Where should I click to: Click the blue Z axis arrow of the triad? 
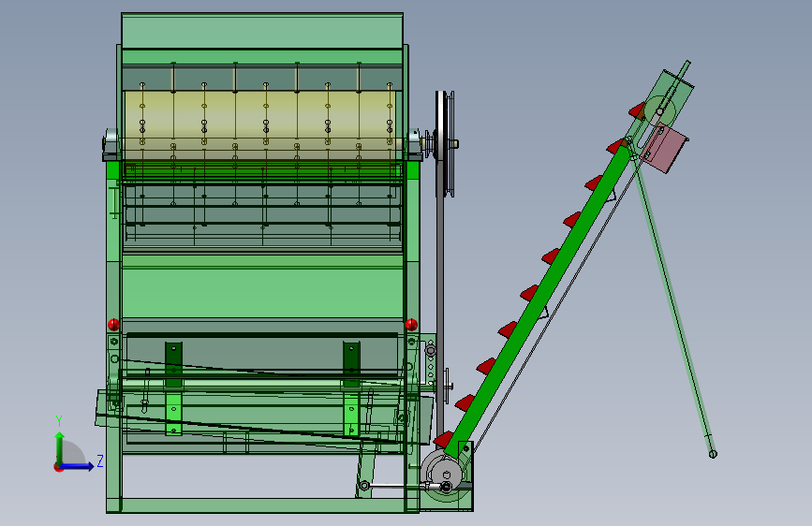click(78, 466)
